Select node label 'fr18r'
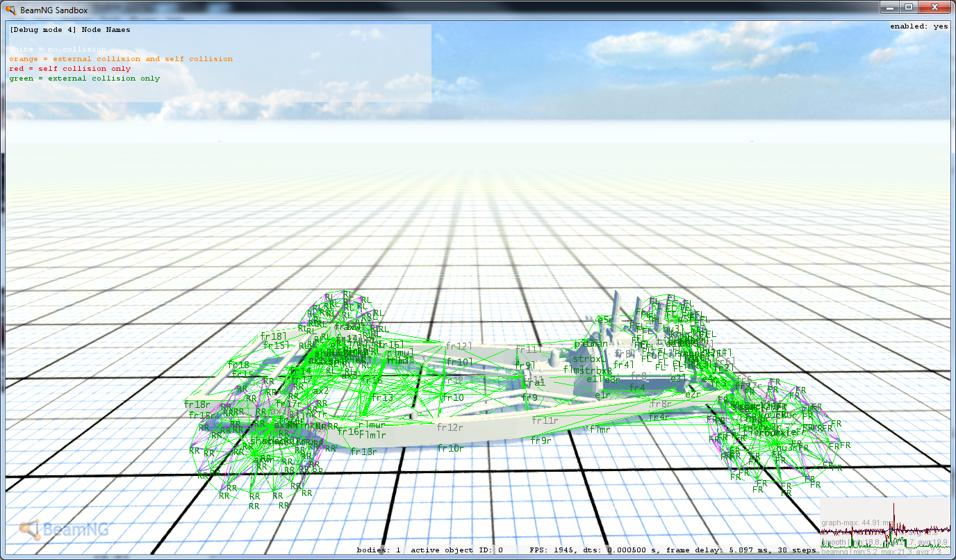Screen dimensions: 956x560 (x=197, y=404)
